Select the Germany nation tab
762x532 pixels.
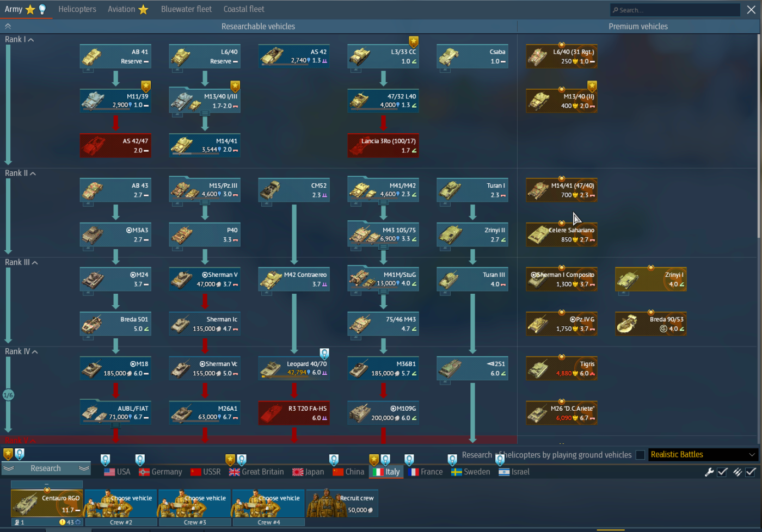coord(161,472)
